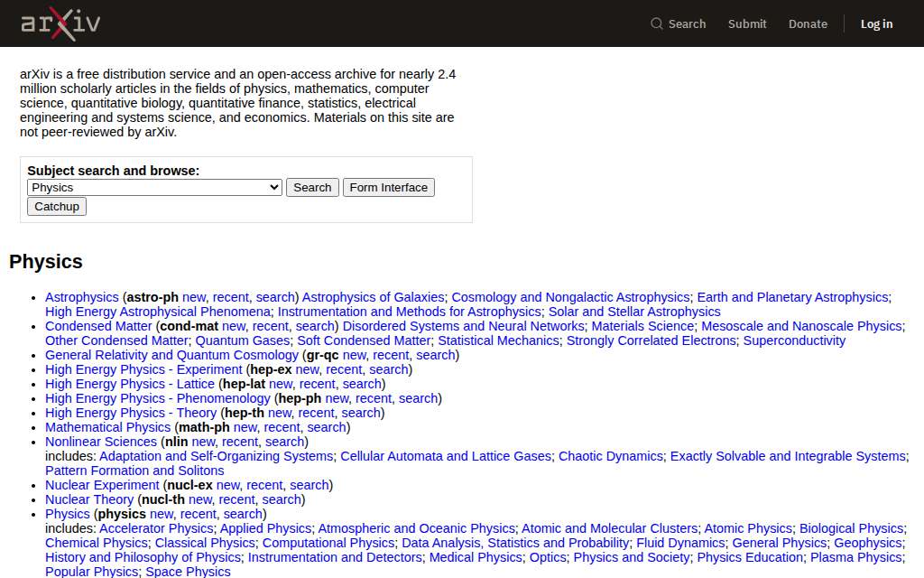Open hep-lat search link
Image resolution: width=924 pixels, height=578 pixels.
point(362,384)
